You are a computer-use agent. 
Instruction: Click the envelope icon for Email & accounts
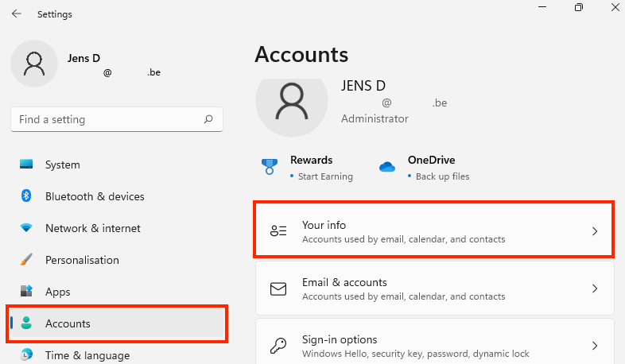(x=278, y=288)
